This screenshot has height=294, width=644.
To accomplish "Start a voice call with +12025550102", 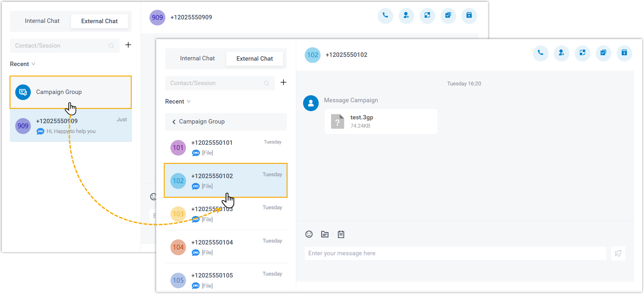I will tap(541, 53).
